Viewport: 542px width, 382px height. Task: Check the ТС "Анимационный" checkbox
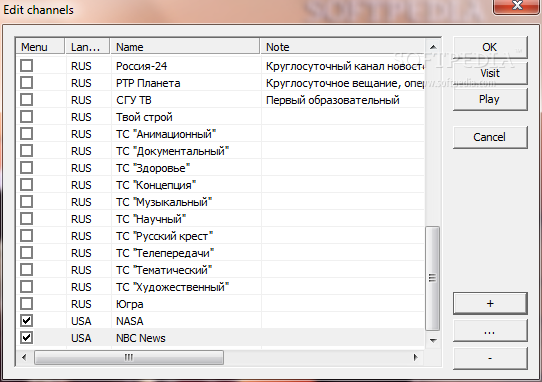pyautogui.click(x=27, y=133)
